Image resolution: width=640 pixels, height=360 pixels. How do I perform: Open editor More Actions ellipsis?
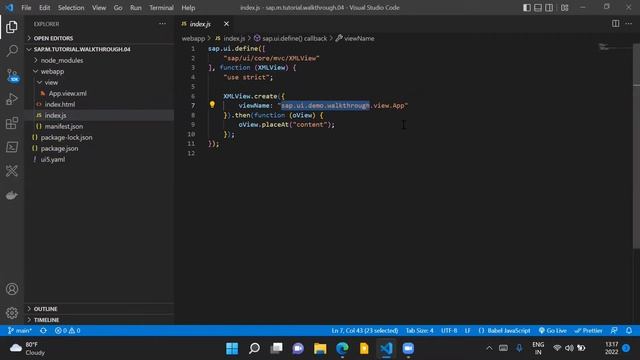[x=629, y=24]
